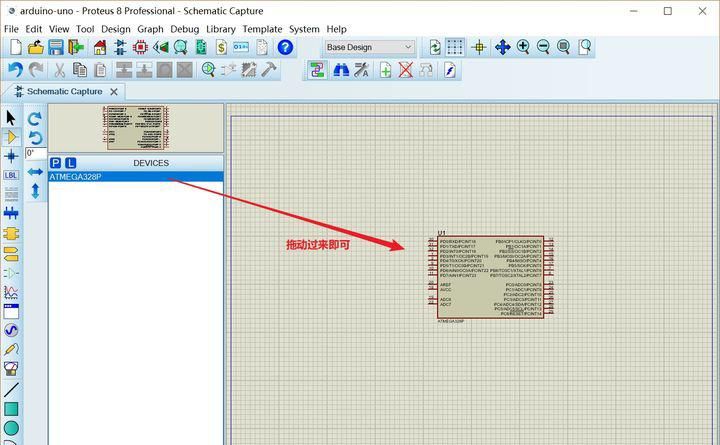The image size is (720, 445).
Task: Close the Schematic Capture tab
Action: 114,92
